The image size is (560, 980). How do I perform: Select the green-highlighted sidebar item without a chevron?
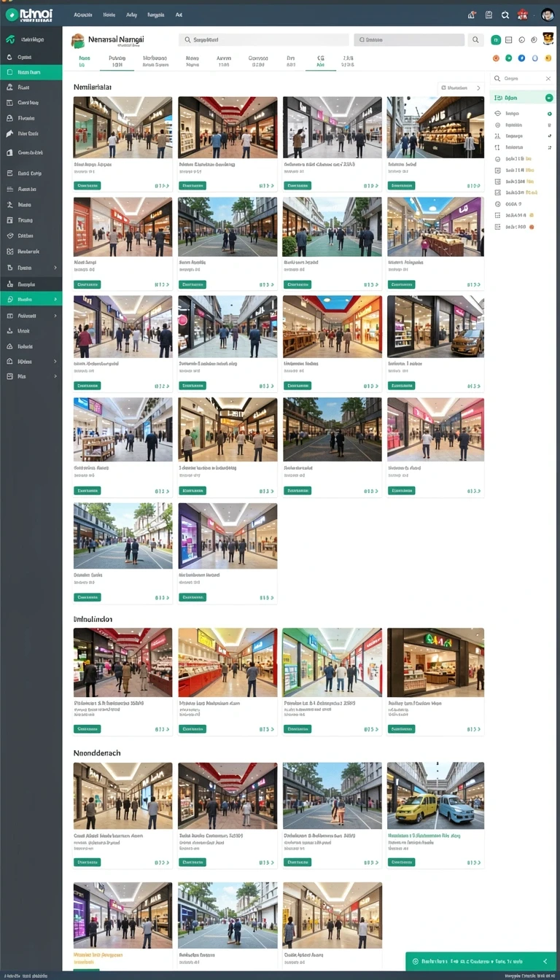pos(31,72)
